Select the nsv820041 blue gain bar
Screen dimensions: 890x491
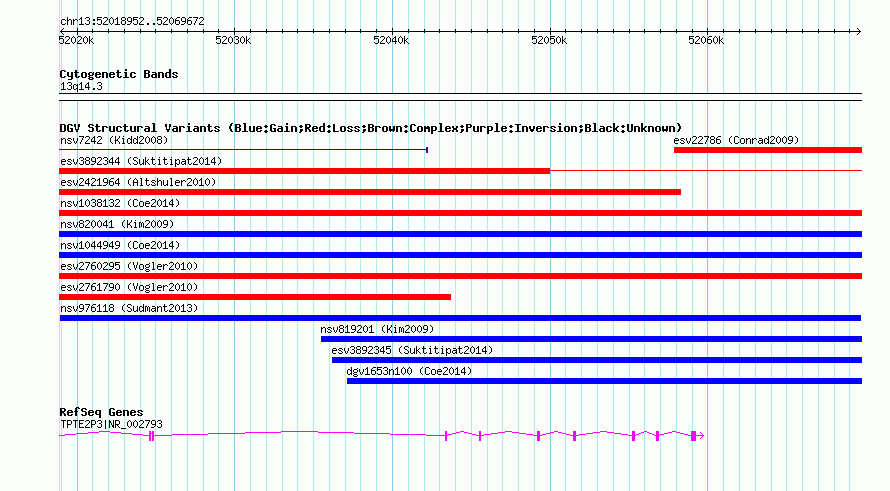(x=460, y=234)
